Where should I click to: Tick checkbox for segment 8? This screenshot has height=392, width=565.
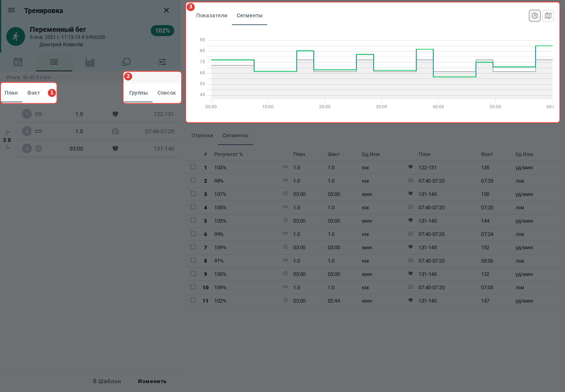point(193,260)
